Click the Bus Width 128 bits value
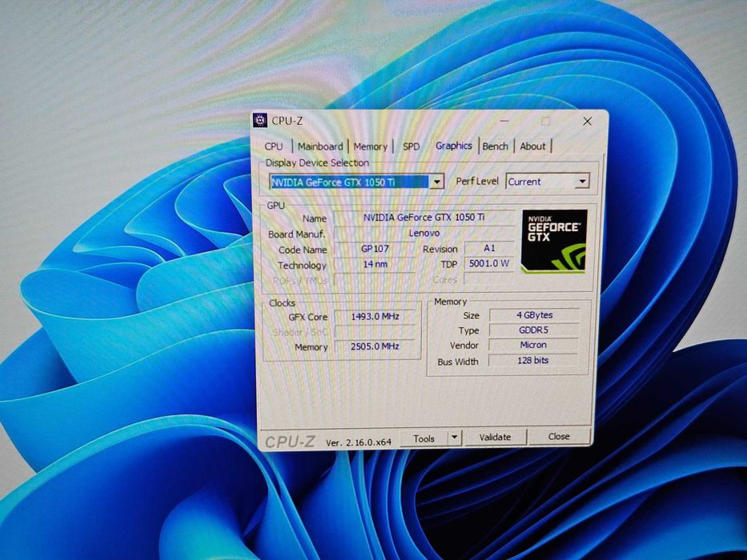The width and height of the screenshot is (747, 560). pyautogui.click(x=533, y=361)
